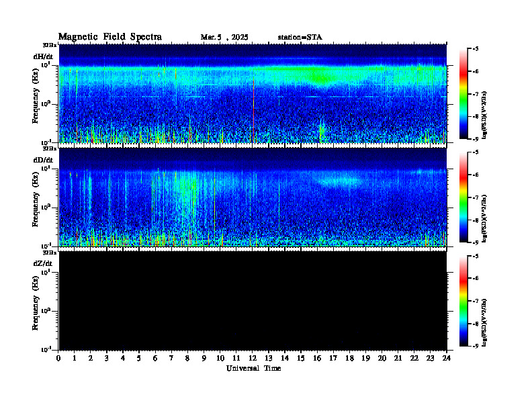Click the -6 value on dD/dt color bar
Image resolution: width=532 pixels, height=411 pixels.
pyautogui.click(x=476, y=175)
